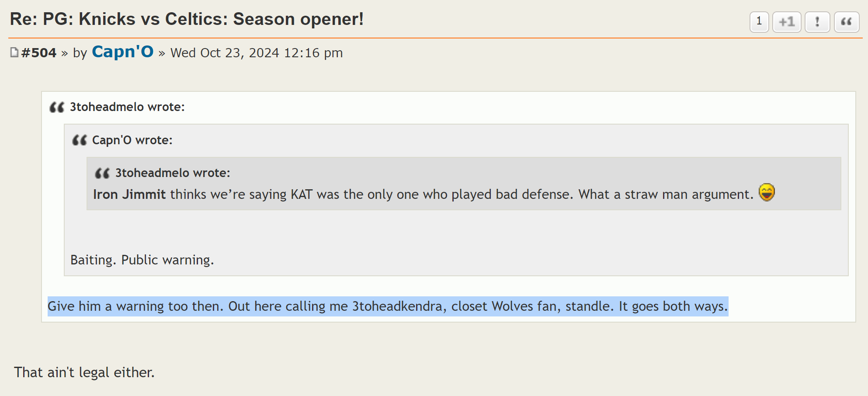Click the exclamation report post icon
Viewport: 868px width, 396px height.
pos(817,22)
